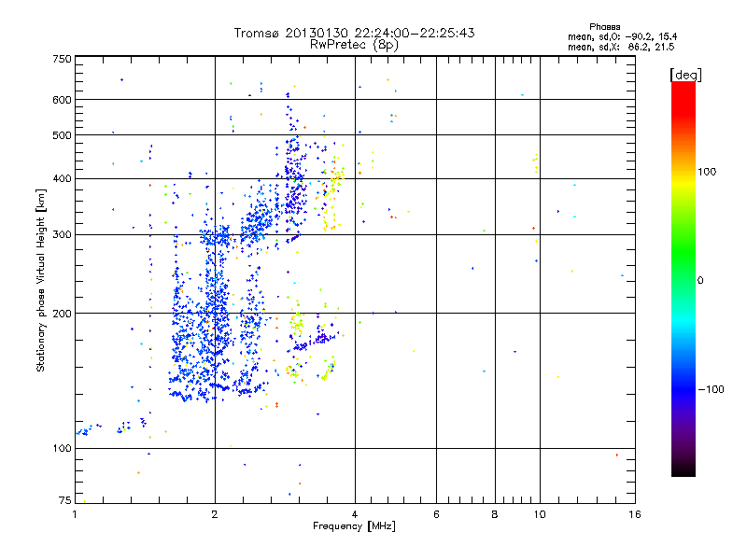Select the 'mean, sd,X: 86.2, 21.5' text
Screen dimensions: 747x560
click(621, 47)
